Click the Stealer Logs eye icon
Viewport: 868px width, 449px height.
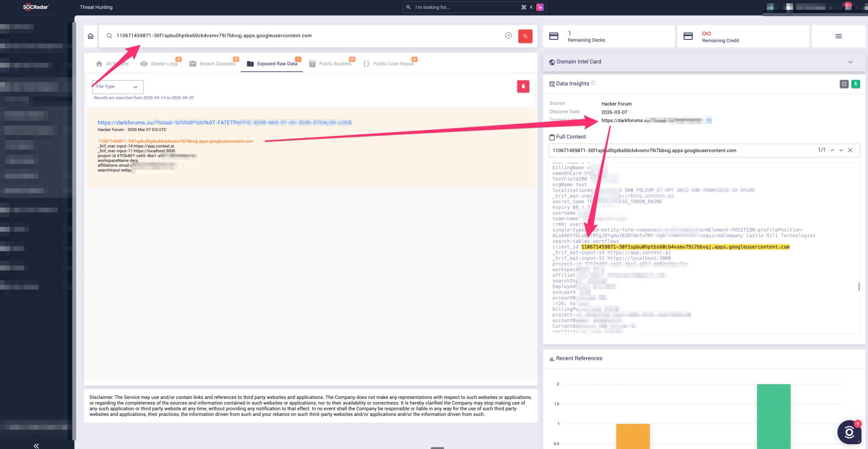(144, 64)
